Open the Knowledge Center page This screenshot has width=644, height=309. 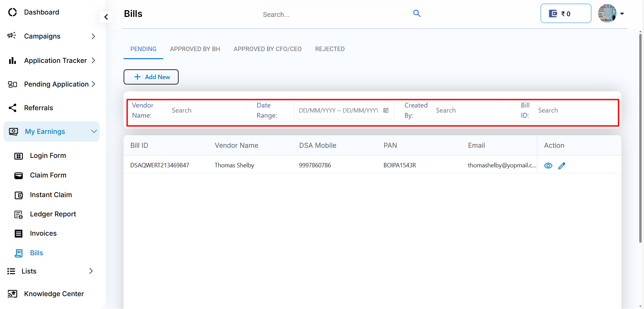(x=54, y=294)
